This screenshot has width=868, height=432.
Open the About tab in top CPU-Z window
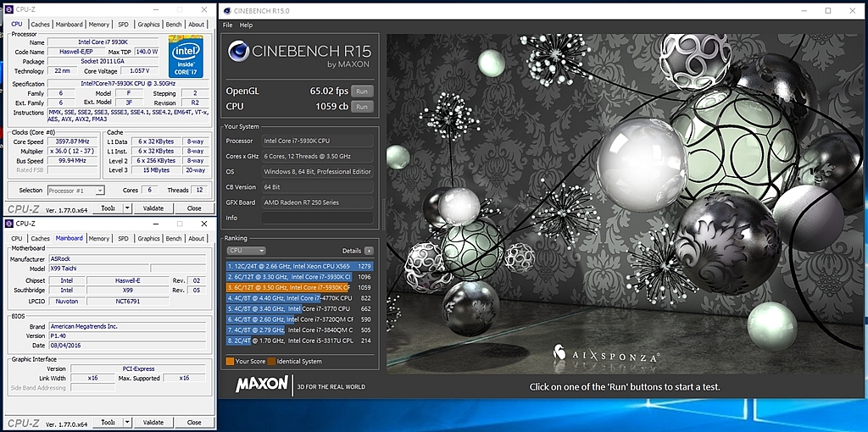pos(196,25)
